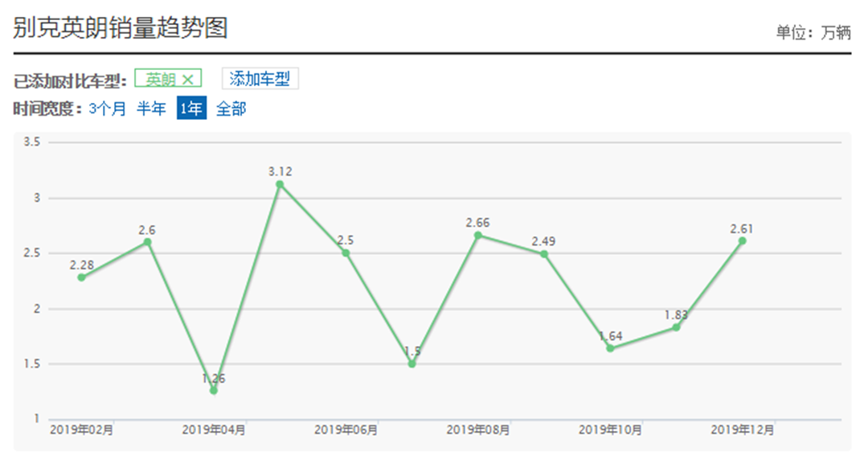Click the 别克英朗销量趋势图 chart title
The image size is (868, 469).
click(121, 28)
